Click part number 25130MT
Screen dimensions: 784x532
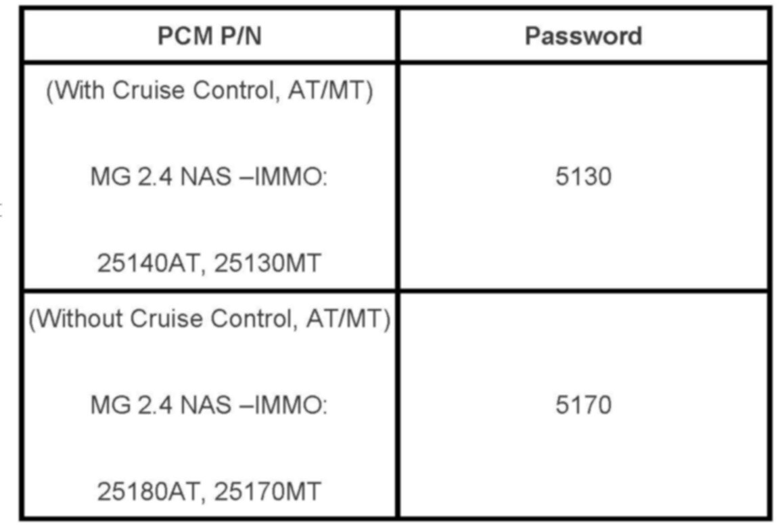[267, 264]
